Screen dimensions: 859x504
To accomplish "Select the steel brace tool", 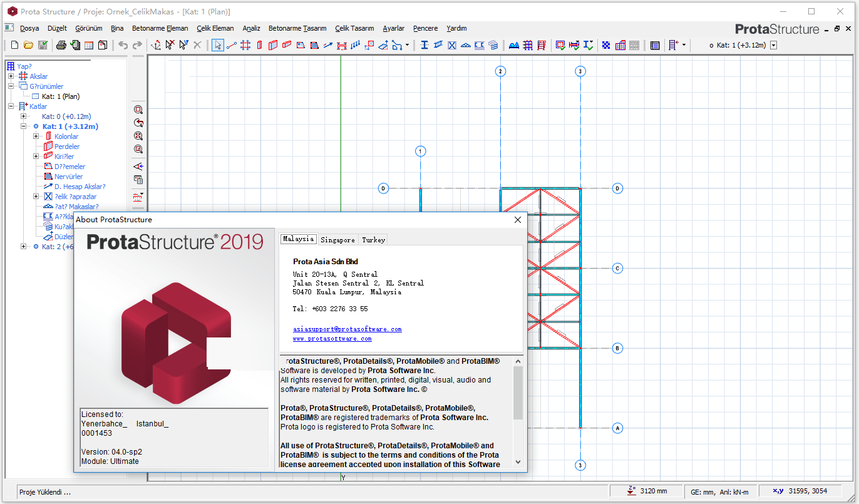I will tap(452, 45).
